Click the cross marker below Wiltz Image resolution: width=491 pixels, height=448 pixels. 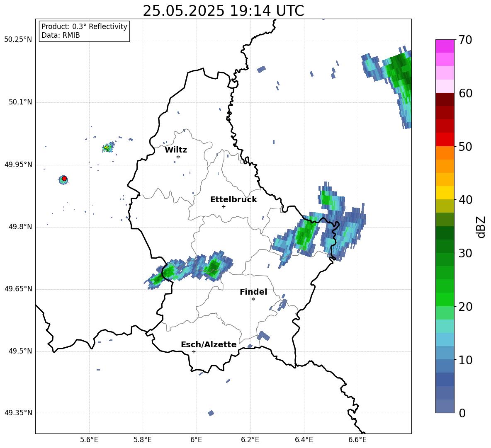click(178, 157)
